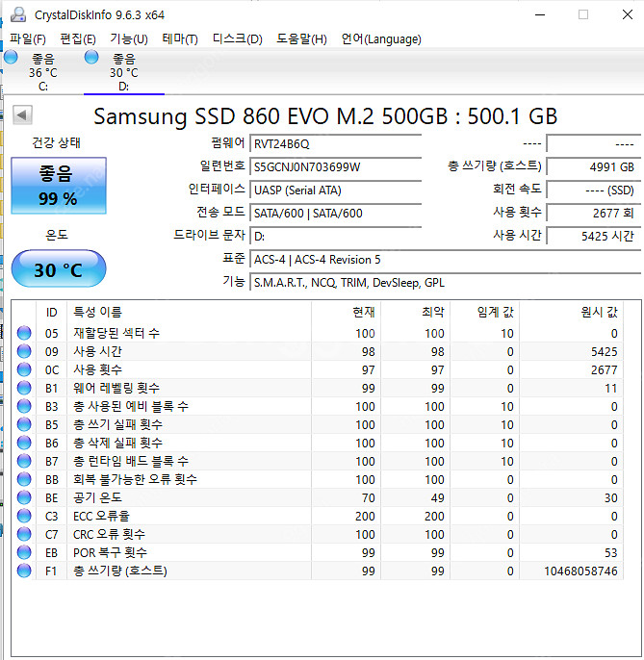Viewport: 644px width, 660px height.
Task: Click the power on count value 2677 회
Action: [594, 213]
